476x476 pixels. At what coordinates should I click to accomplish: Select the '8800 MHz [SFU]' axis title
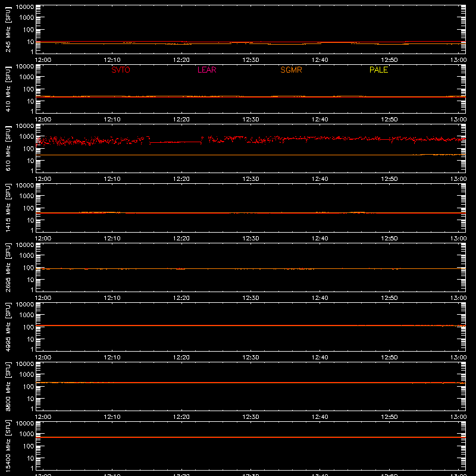click(8, 386)
